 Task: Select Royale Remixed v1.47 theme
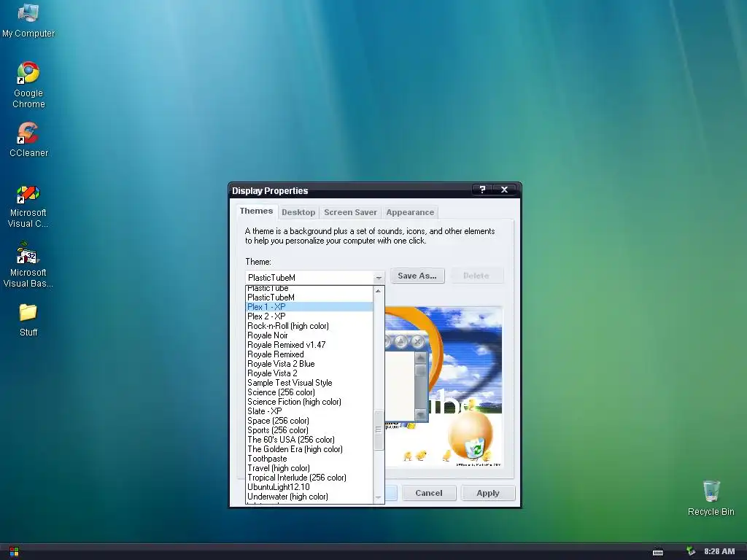pyautogui.click(x=309, y=345)
